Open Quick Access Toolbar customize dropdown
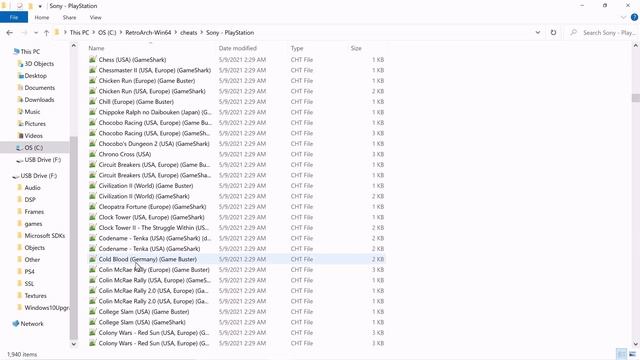The height and width of the screenshot is (360, 640). point(40,6)
